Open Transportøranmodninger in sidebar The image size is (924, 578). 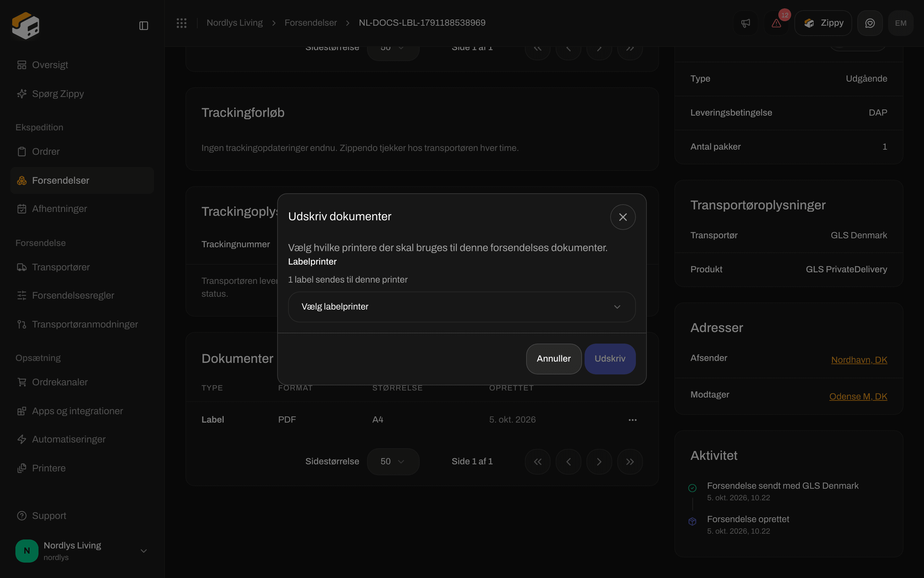tap(82, 324)
